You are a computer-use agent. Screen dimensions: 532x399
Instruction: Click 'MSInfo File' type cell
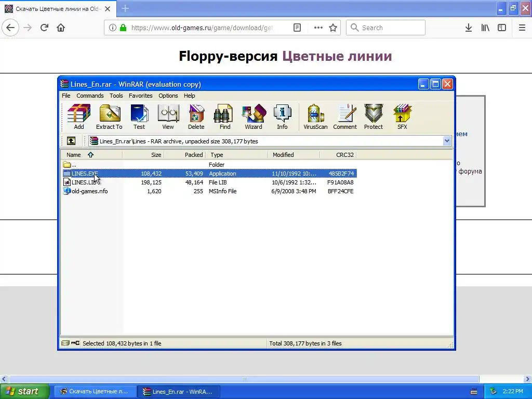(222, 191)
